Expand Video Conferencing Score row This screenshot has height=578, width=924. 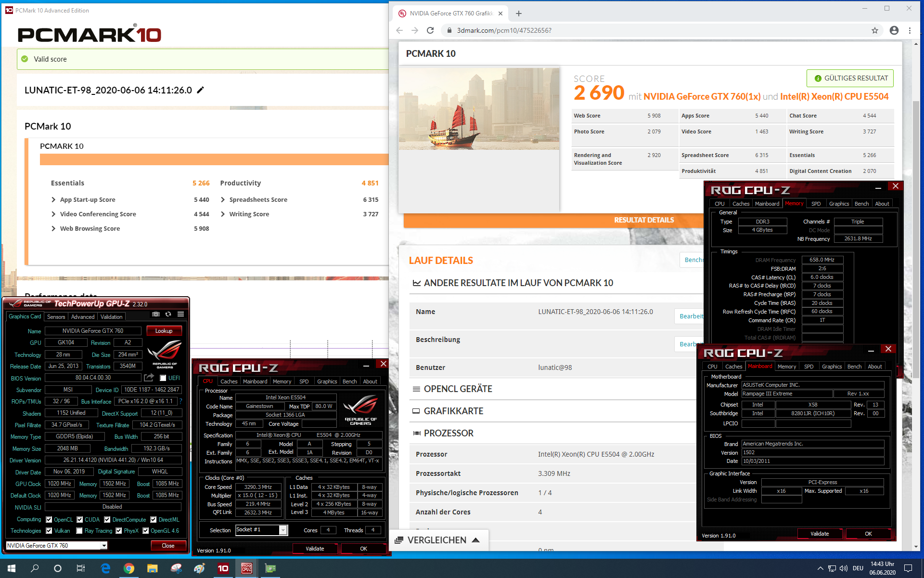click(x=54, y=214)
